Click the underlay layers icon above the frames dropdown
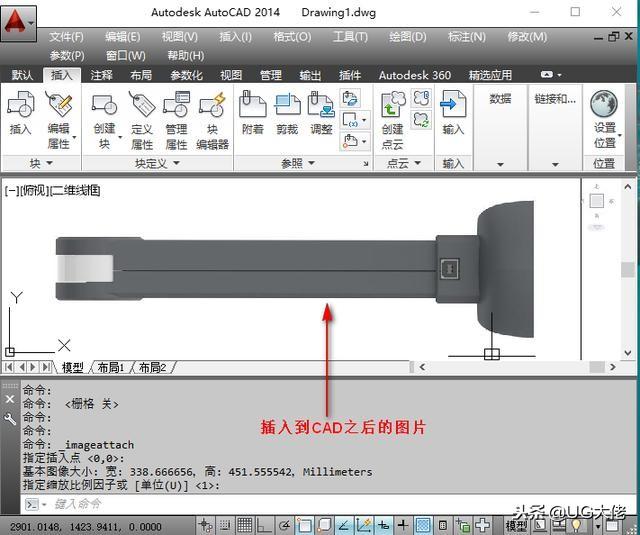 [x=350, y=98]
